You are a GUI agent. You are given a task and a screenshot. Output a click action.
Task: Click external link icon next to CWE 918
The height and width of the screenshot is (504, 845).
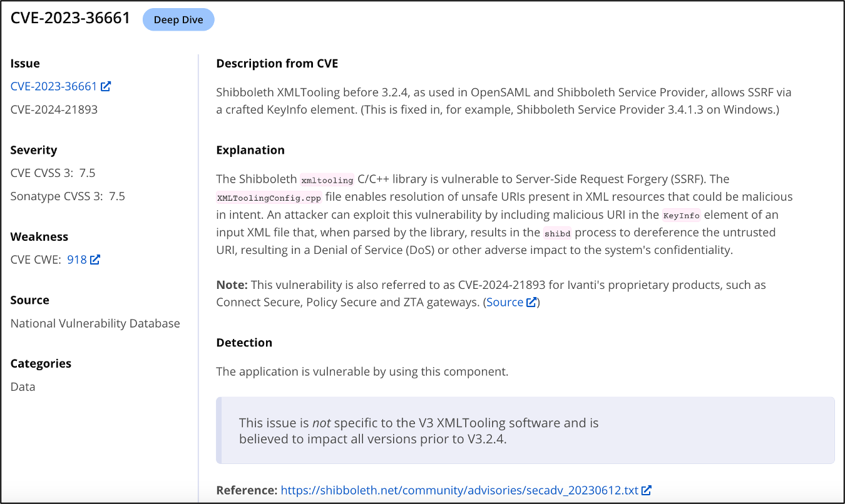[x=95, y=260]
